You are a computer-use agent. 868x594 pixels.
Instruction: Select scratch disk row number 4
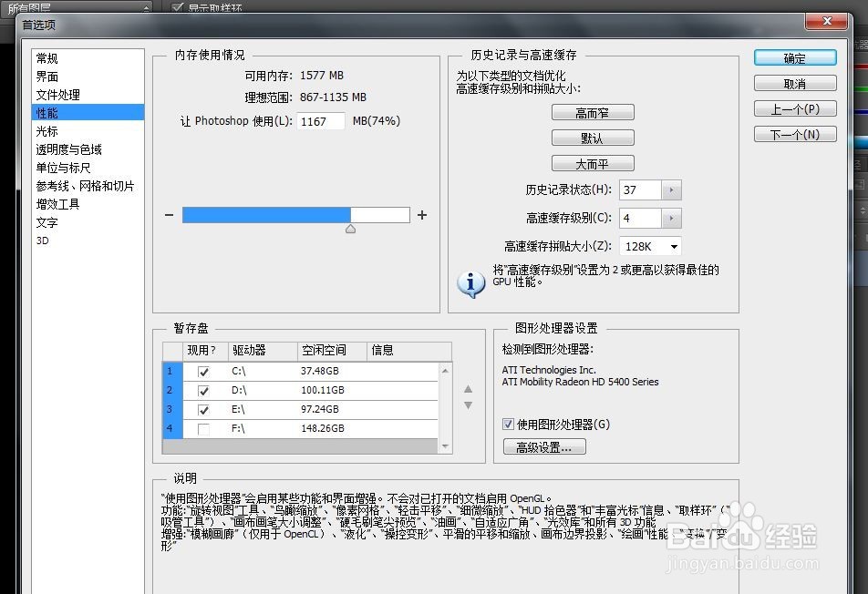[172, 428]
